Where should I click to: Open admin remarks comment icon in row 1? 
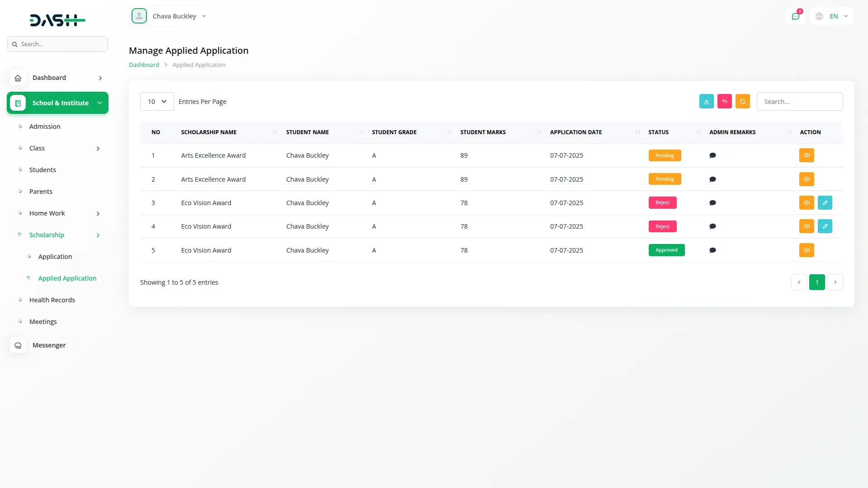click(x=712, y=155)
